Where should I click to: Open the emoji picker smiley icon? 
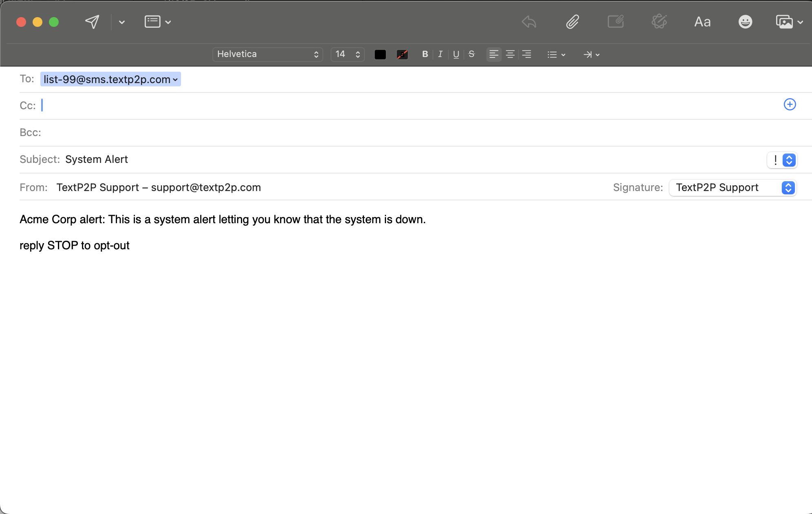(x=745, y=22)
